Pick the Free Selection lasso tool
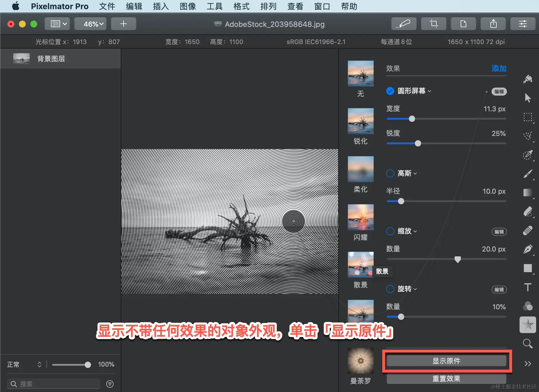Viewport: 539px width, 392px height. click(x=528, y=136)
